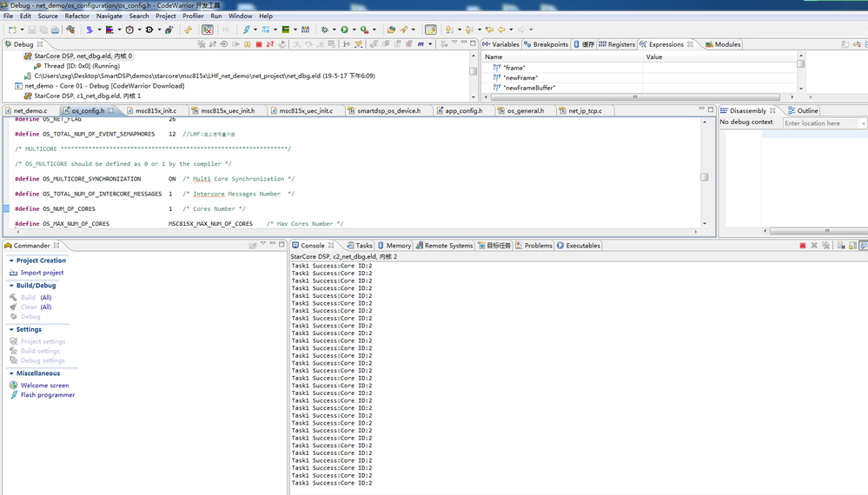Image resolution: width=868 pixels, height=495 pixels.
Task: Click the Import project link
Action: 42,273
